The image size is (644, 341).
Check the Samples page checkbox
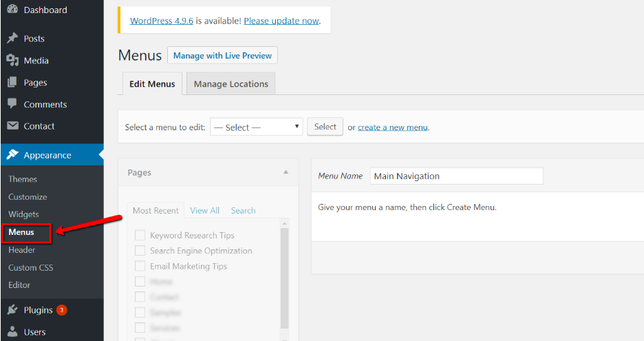[x=140, y=312]
